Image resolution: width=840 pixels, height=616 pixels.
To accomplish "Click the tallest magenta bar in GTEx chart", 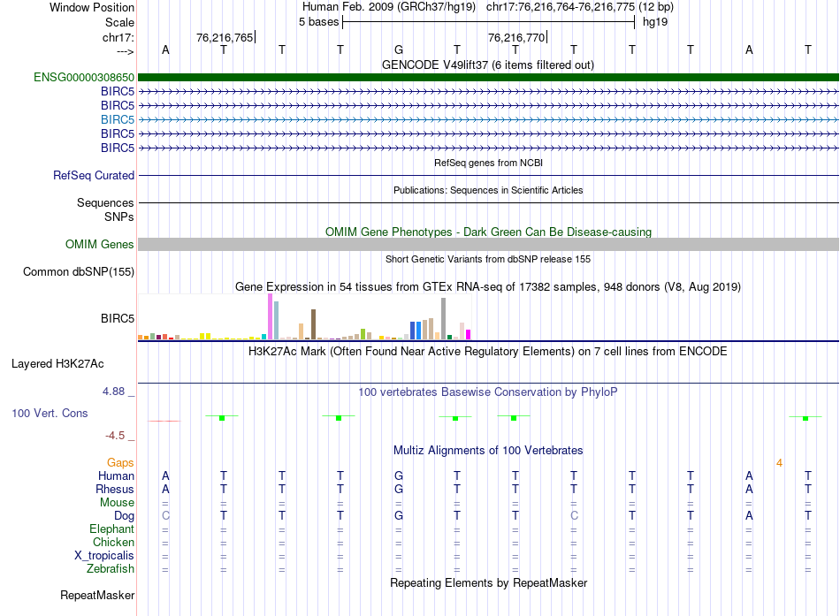I will 270,316.
